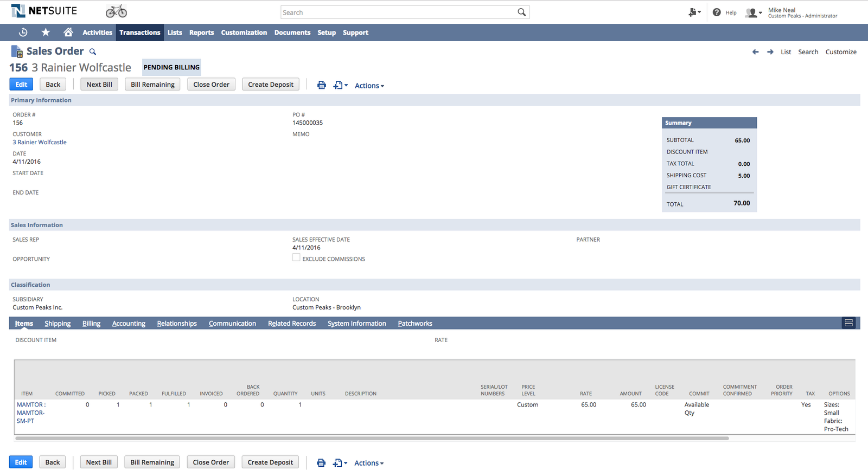The height and width of the screenshot is (470, 868).
Task: Switch to the System Information subtab
Action: pos(357,324)
